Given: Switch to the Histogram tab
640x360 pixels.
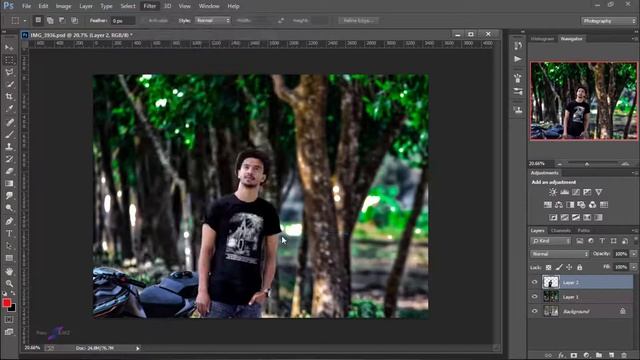Looking at the screenshot, I should pyautogui.click(x=543, y=39).
